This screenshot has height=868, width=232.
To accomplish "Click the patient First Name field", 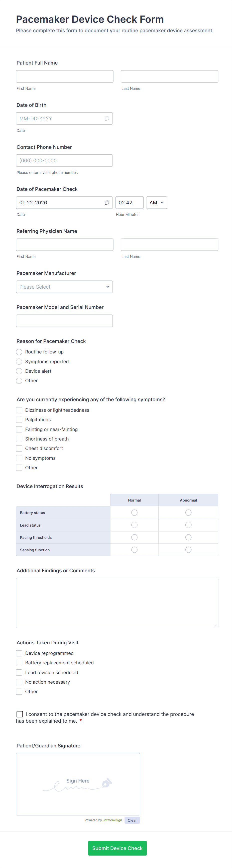I will (65, 76).
